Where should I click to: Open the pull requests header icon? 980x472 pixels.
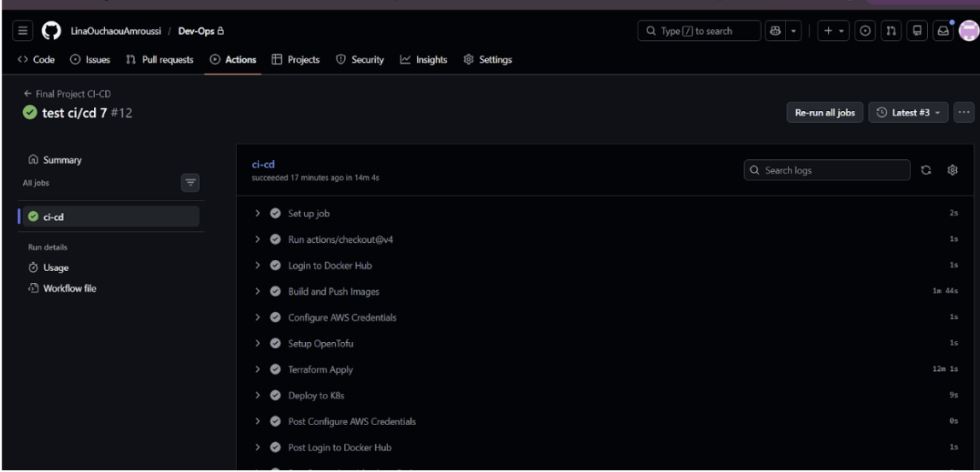tap(891, 31)
